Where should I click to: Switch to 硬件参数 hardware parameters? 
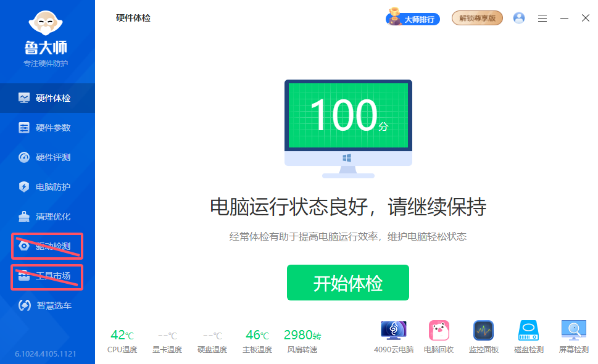(47, 128)
